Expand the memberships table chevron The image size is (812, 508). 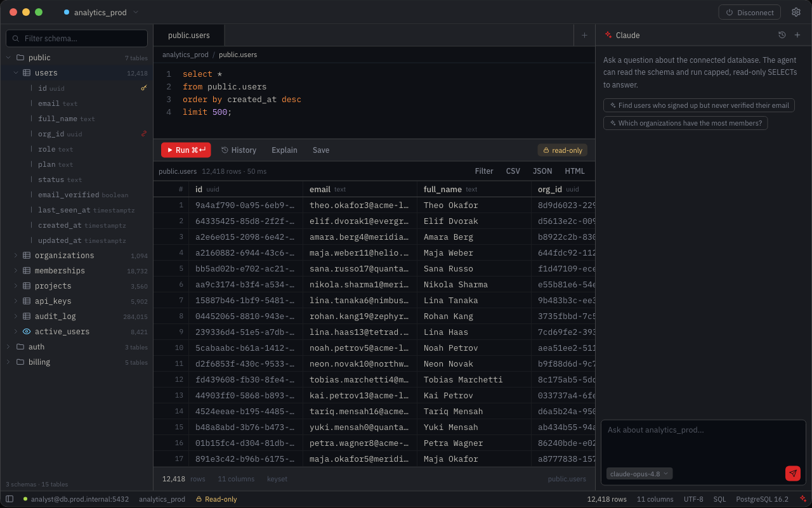click(x=16, y=271)
